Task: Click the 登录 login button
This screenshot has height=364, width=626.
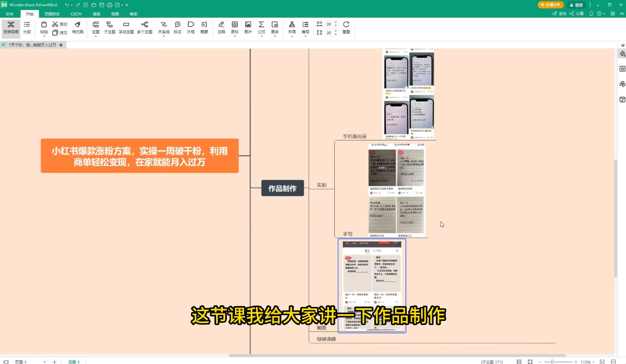Action: tap(576, 4)
